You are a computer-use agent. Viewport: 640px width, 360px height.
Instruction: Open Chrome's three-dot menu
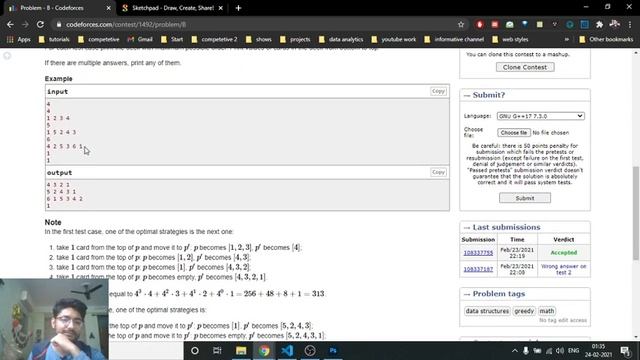[x=630, y=24]
